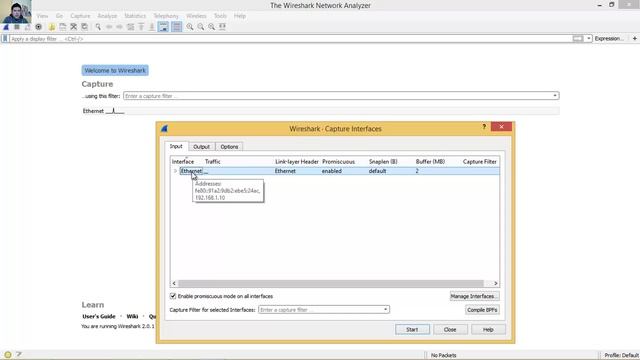
Task: Expand the Ethernet interface row arrow
Action: (175, 171)
